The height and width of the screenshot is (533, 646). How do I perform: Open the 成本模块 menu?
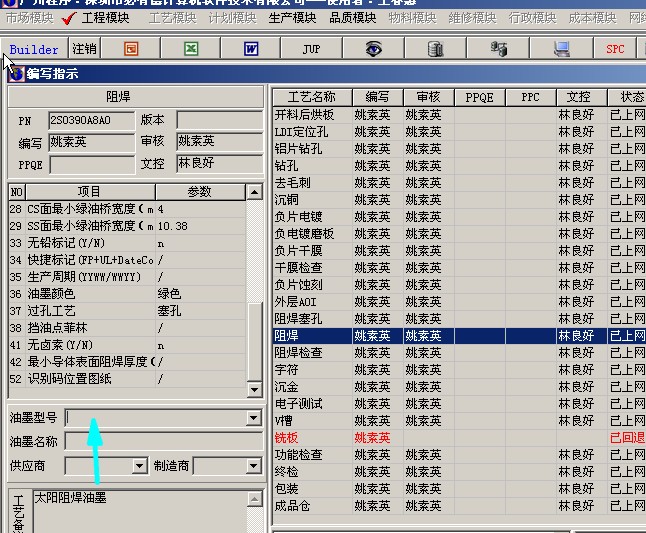tap(592, 18)
